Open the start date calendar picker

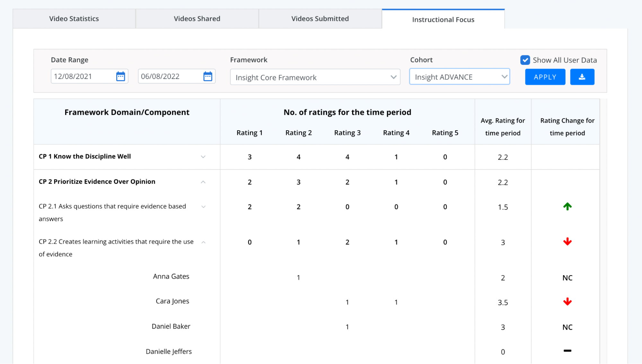point(120,76)
